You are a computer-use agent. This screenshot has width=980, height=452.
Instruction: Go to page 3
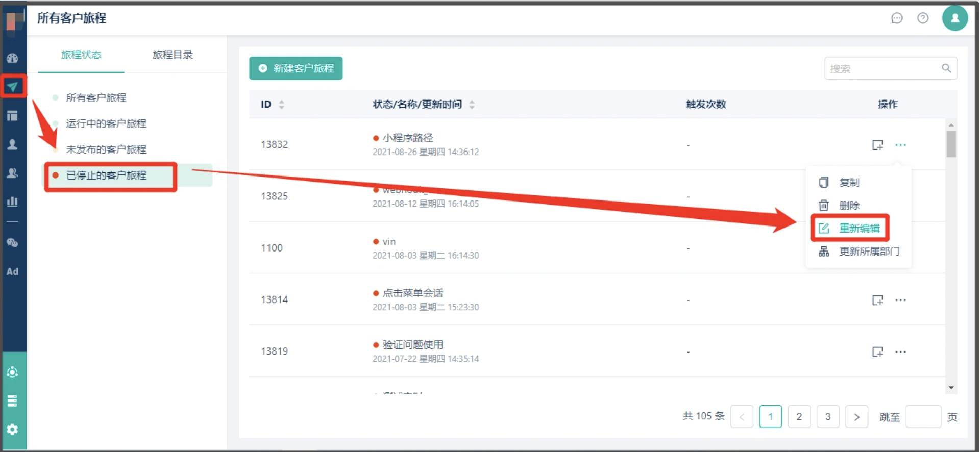click(828, 417)
